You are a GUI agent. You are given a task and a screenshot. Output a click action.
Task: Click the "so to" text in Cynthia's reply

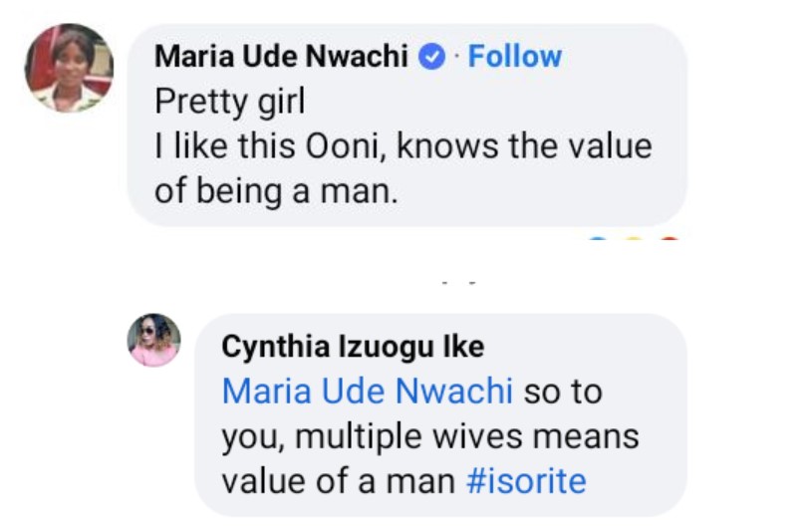coord(563,392)
